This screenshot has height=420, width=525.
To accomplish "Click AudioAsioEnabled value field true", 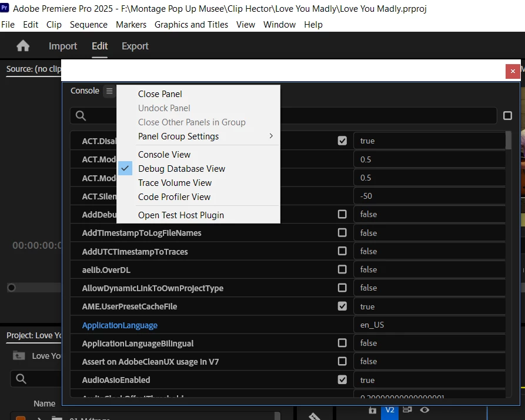I will pyautogui.click(x=429, y=380).
